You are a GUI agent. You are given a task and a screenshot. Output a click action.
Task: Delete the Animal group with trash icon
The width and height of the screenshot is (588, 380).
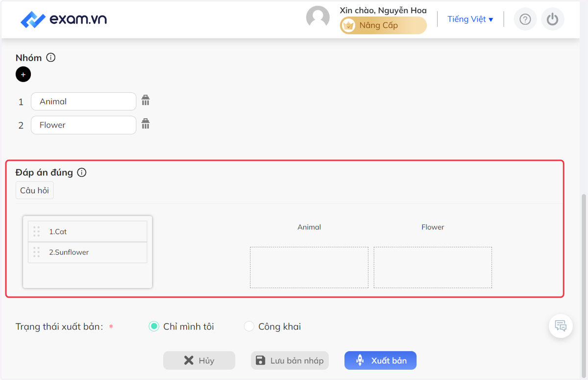pos(146,101)
